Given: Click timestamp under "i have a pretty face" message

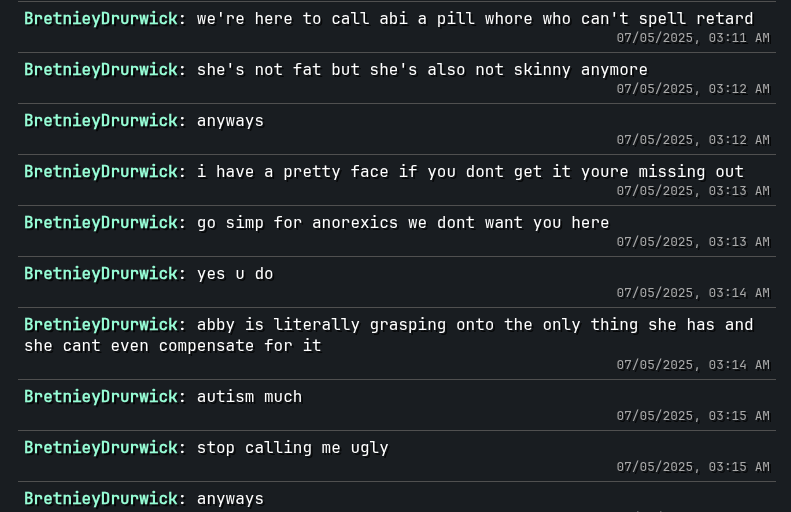Looking at the screenshot, I should click(692, 191).
